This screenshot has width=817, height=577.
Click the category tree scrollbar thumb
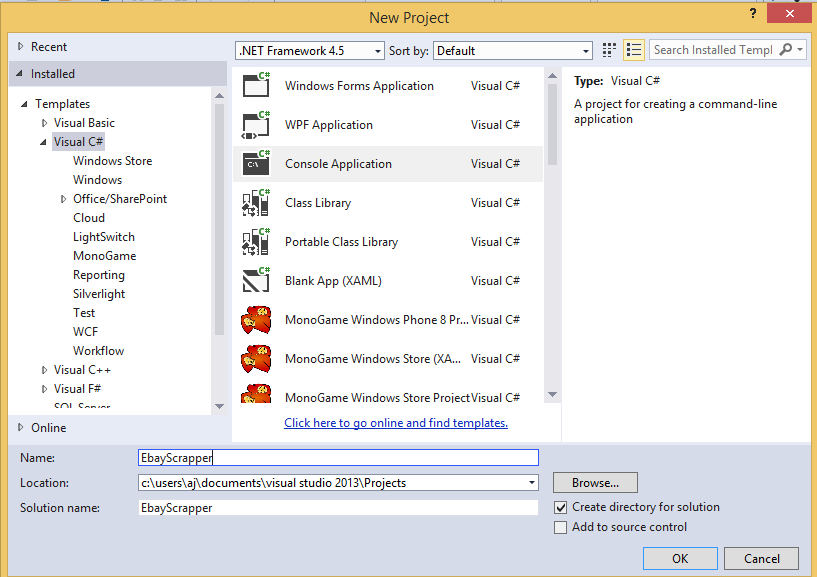219,219
